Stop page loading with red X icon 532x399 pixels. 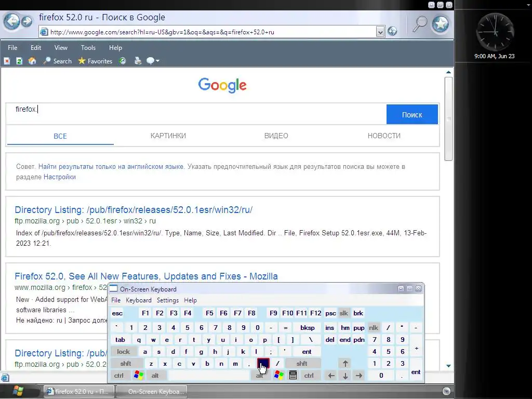click(7, 61)
